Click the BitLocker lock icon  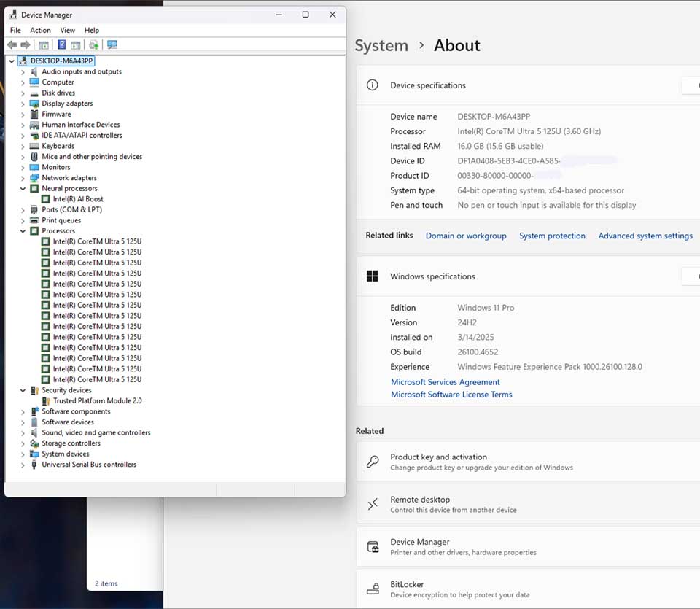tap(373, 589)
